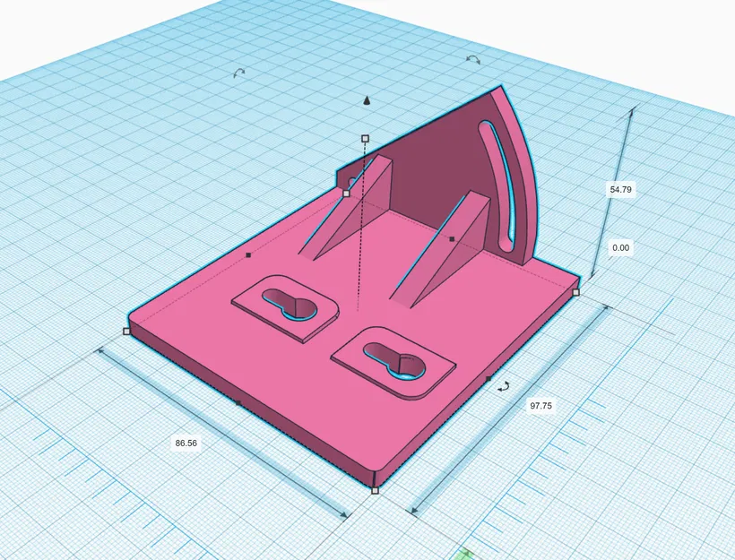Click the left keyhole slot on the base

[287, 305]
